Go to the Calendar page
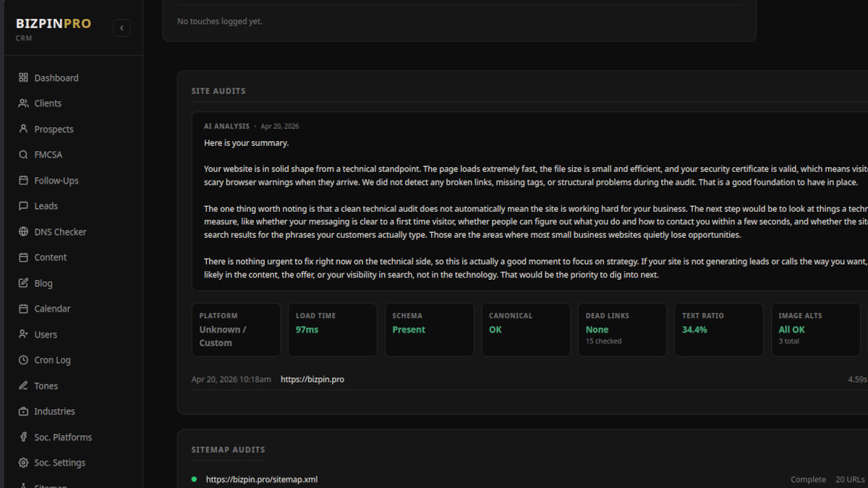This screenshot has height=488, width=868. (x=52, y=309)
